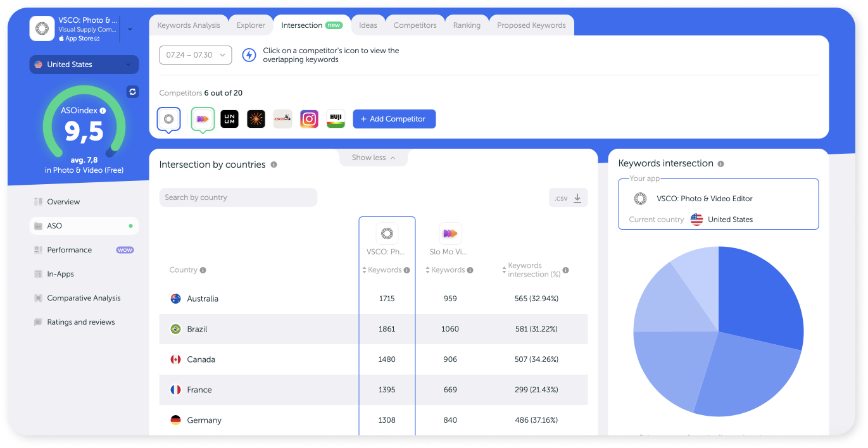
Task: Navigate to In-Apps
Action: click(x=60, y=274)
